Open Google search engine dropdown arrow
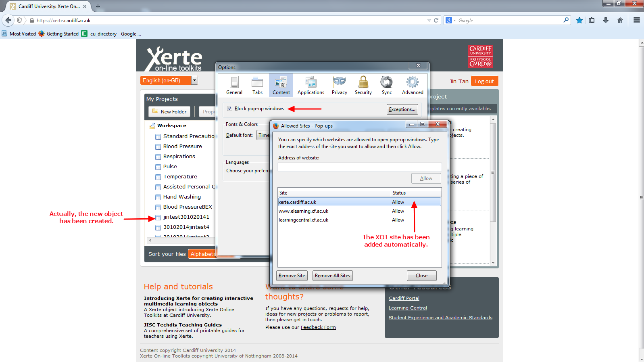This screenshot has width=644, height=362. point(454,20)
